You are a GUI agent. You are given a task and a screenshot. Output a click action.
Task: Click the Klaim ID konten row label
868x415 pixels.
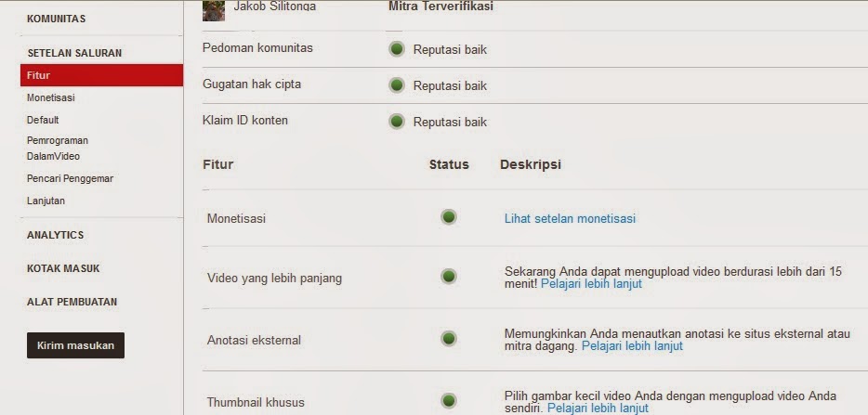[x=245, y=121]
